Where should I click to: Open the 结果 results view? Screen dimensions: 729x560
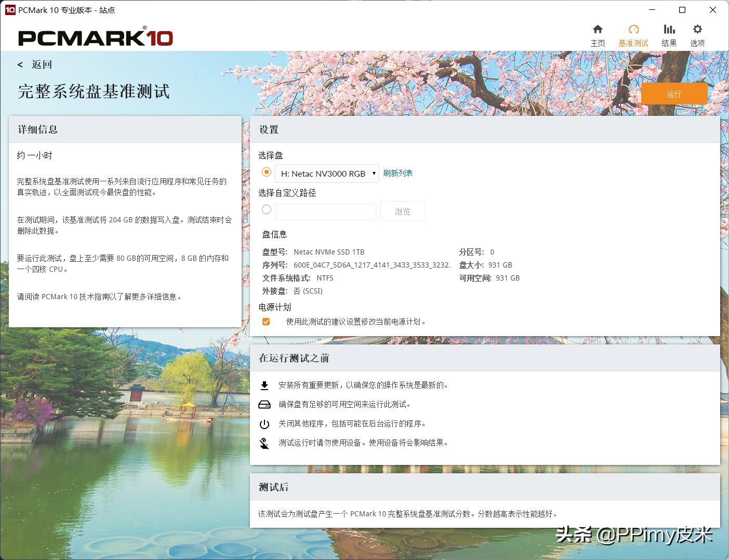669,34
